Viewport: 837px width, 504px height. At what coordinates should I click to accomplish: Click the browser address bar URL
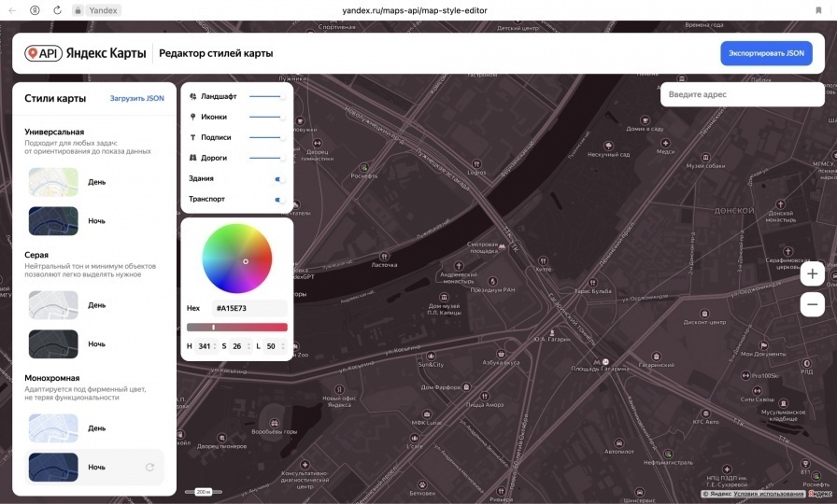[415, 10]
